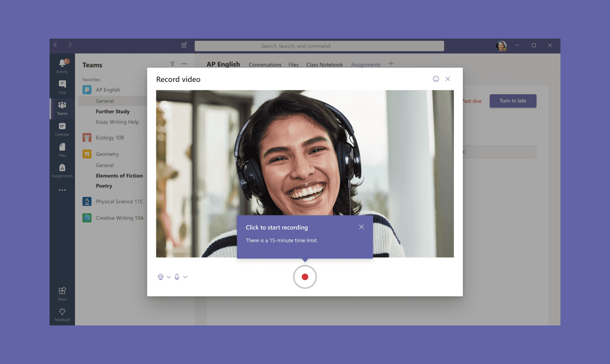Compose a new chat message icon
Image resolution: width=610 pixels, height=364 pixels.
coord(184,45)
